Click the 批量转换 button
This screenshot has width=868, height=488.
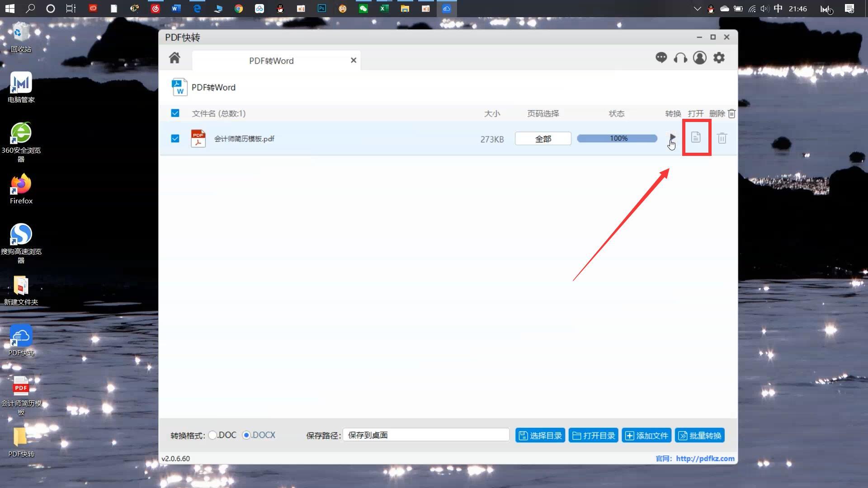coord(700,436)
